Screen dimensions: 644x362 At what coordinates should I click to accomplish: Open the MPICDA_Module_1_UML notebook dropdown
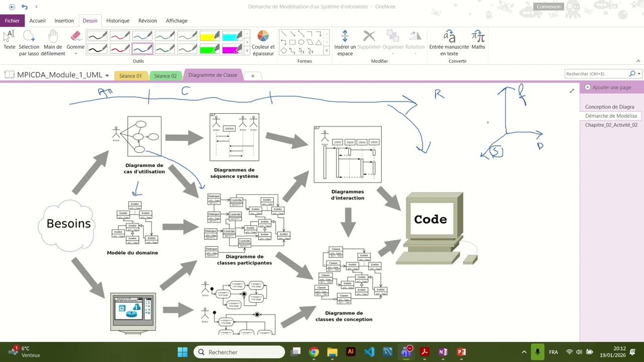[107, 75]
